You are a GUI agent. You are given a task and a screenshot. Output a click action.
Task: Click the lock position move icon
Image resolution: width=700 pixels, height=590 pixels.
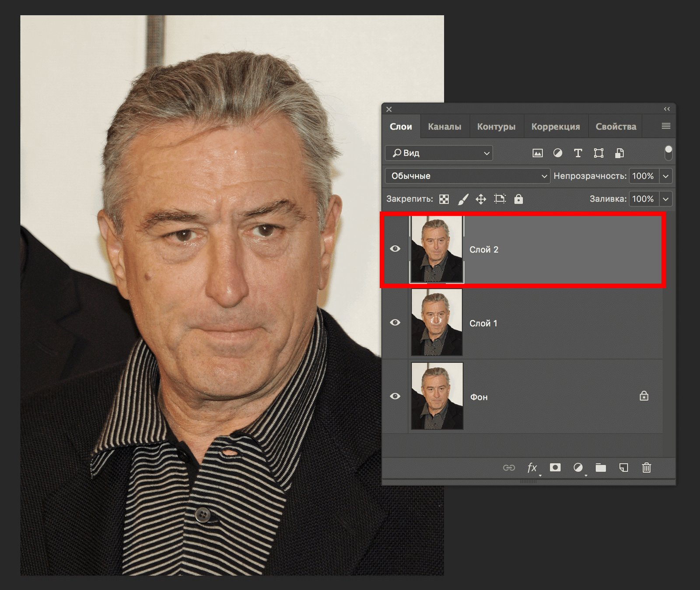tap(481, 199)
